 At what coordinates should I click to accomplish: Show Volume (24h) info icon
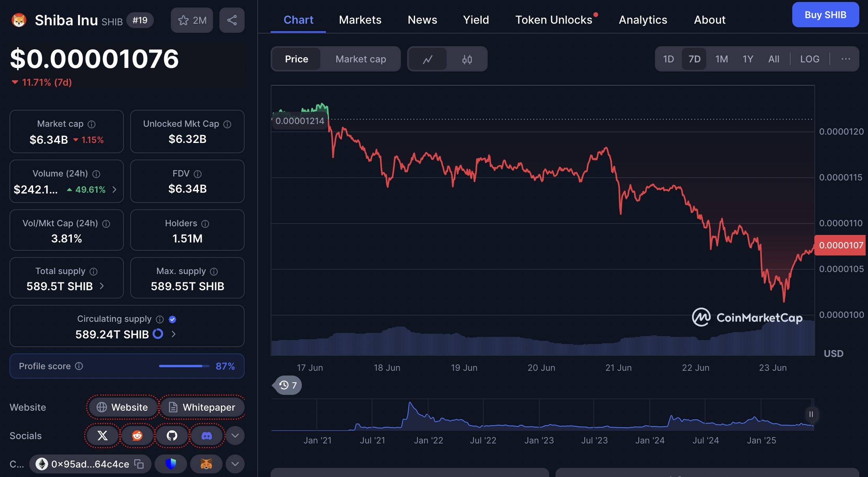click(96, 174)
